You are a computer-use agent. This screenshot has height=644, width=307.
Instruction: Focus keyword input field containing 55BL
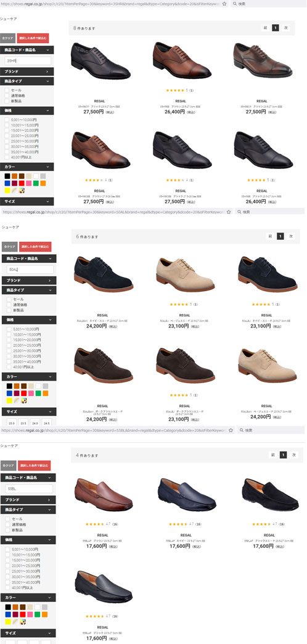(29, 489)
